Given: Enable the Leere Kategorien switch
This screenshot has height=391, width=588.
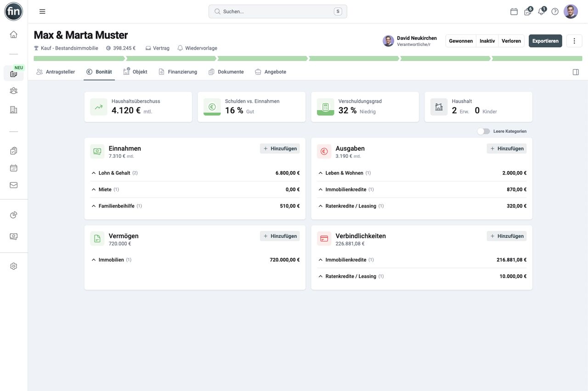Looking at the screenshot, I should [483, 131].
